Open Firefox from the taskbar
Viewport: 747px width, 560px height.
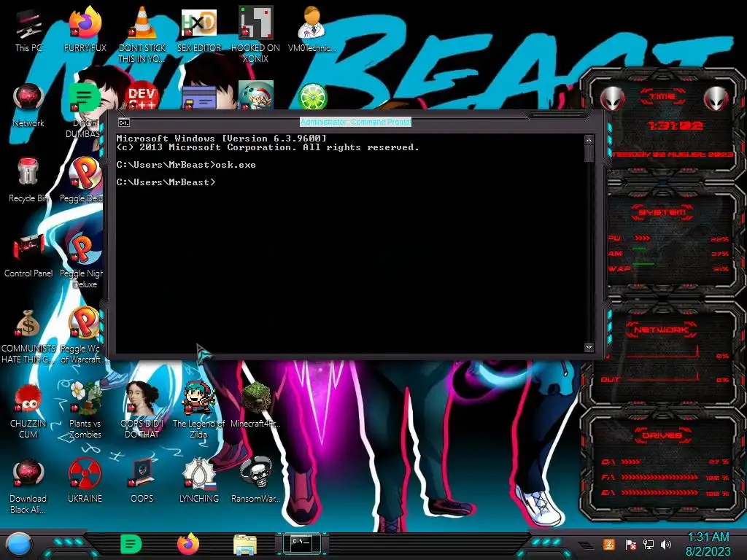pyautogui.click(x=188, y=544)
